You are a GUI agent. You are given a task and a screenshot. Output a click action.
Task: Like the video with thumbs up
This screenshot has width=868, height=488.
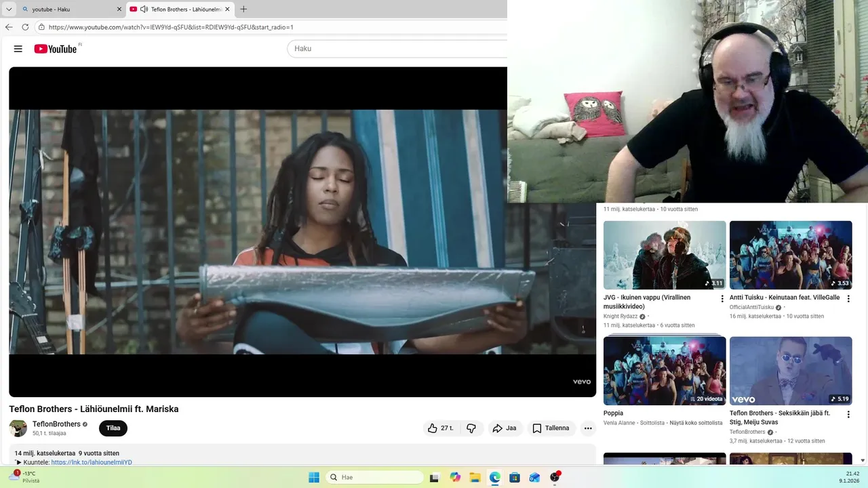[441, 428]
